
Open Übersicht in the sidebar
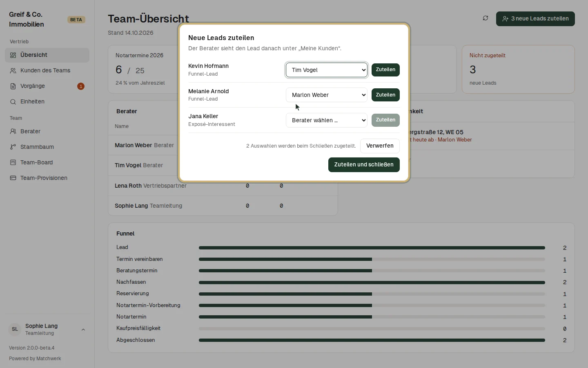47,55
